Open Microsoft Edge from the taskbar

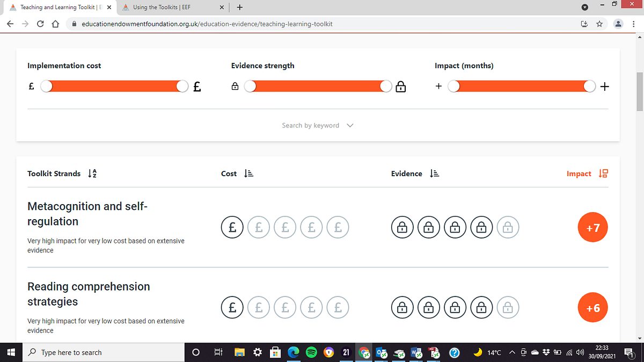(293, 352)
